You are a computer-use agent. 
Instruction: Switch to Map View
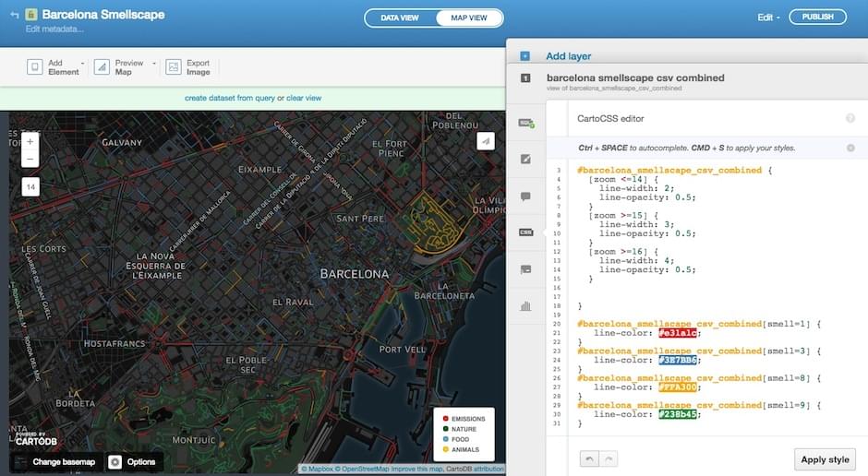pos(468,18)
